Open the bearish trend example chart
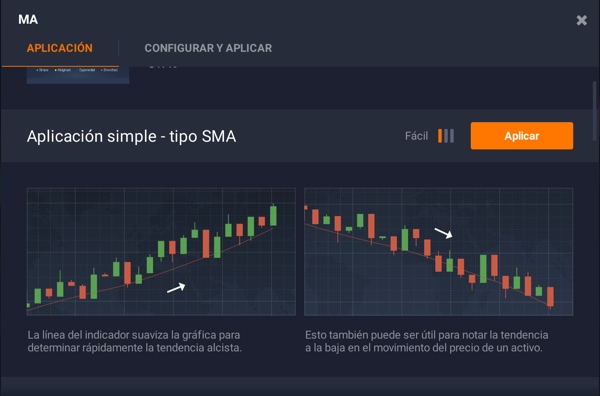600x396 pixels. [x=439, y=252]
